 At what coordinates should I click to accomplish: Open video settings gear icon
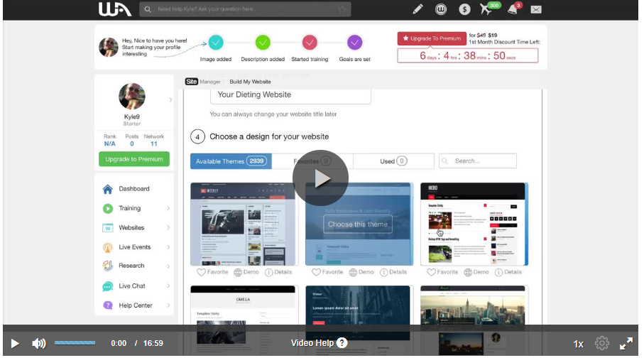click(x=601, y=343)
